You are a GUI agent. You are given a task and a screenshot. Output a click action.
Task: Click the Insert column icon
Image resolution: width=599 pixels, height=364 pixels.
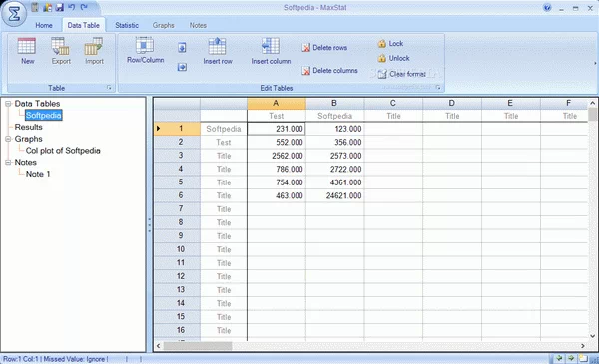(x=271, y=51)
